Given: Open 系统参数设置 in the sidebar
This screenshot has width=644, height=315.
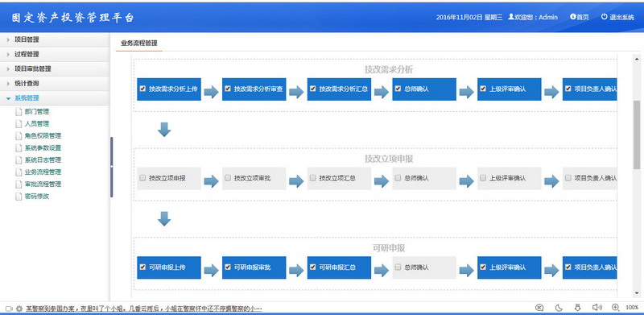Looking at the screenshot, I should 43,148.
